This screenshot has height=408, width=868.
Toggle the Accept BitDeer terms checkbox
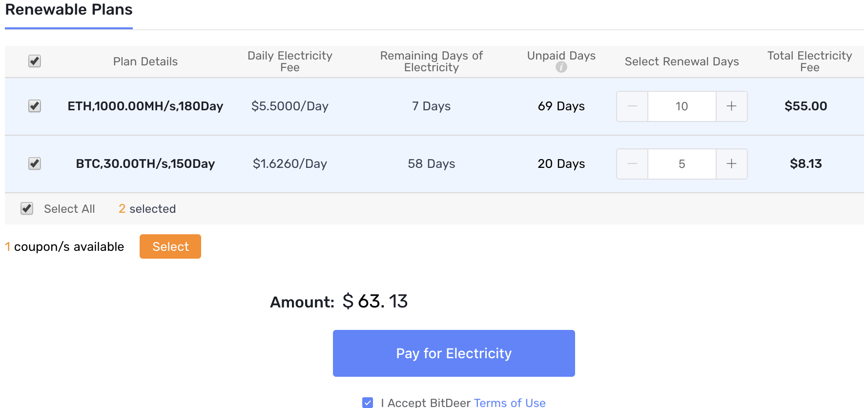click(x=368, y=403)
